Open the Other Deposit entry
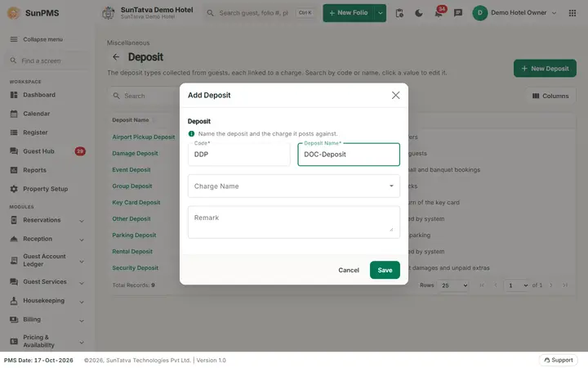The height and width of the screenshot is (368, 588). pos(131,219)
